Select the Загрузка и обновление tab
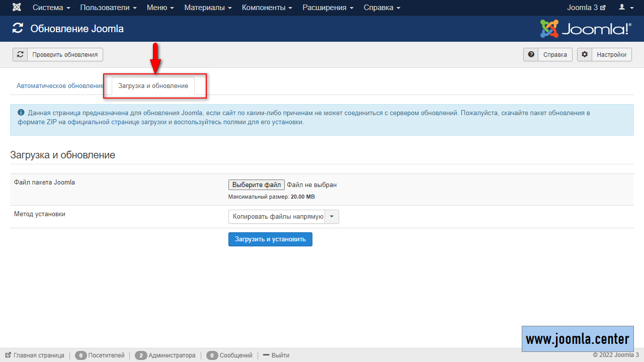644x362 pixels. [153, 85]
